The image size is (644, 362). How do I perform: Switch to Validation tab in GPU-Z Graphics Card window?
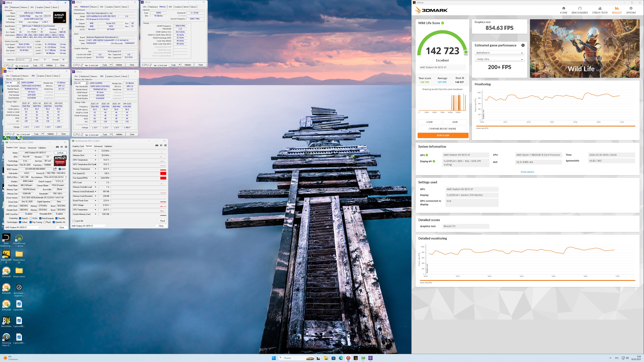(42, 148)
